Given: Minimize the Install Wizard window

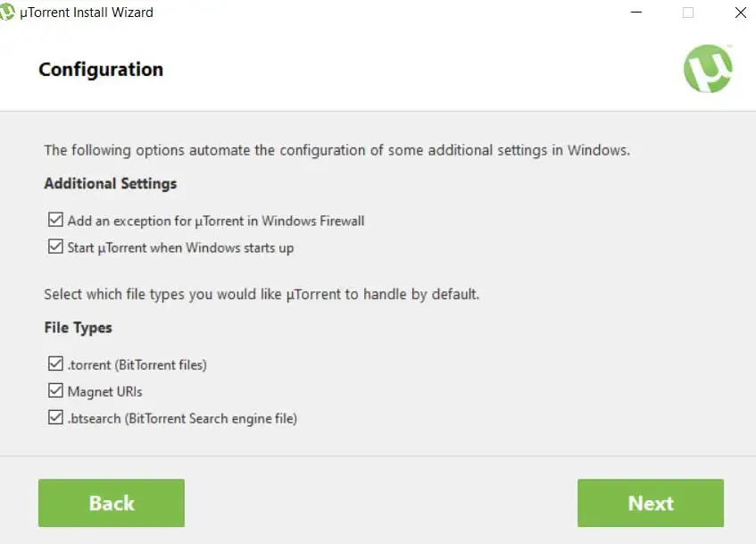Looking at the screenshot, I should point(636,13).
